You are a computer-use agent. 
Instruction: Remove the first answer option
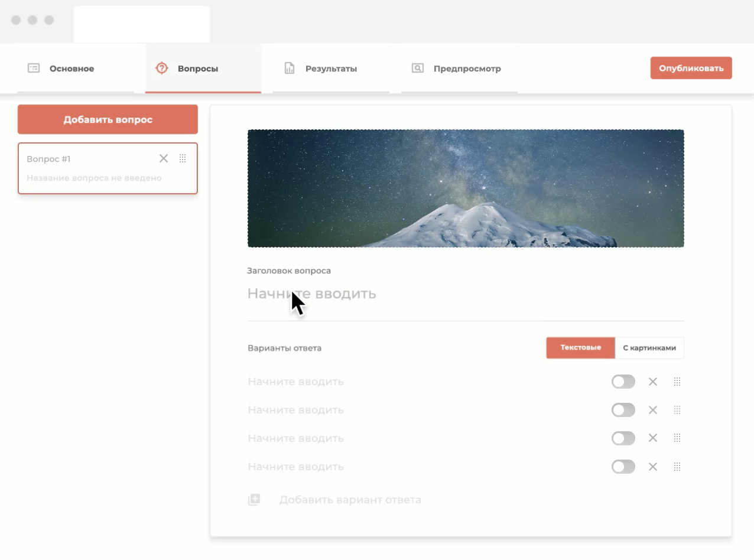tap(653, 382)
